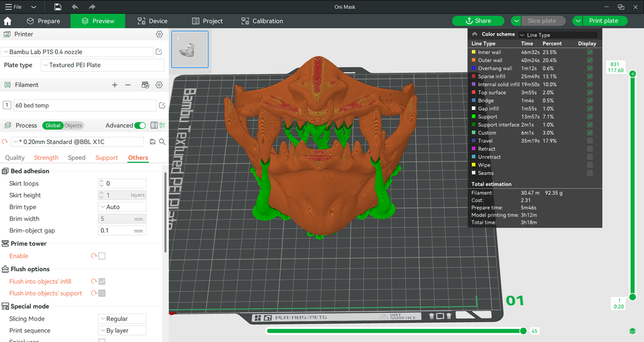Open printer settings gear icon

click(159, 34)
